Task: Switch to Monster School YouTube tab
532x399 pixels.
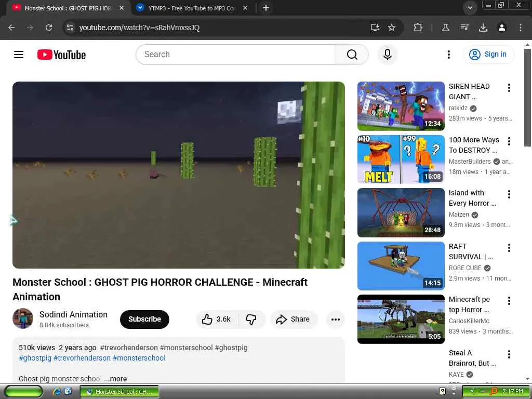Action: click(68, 8)
